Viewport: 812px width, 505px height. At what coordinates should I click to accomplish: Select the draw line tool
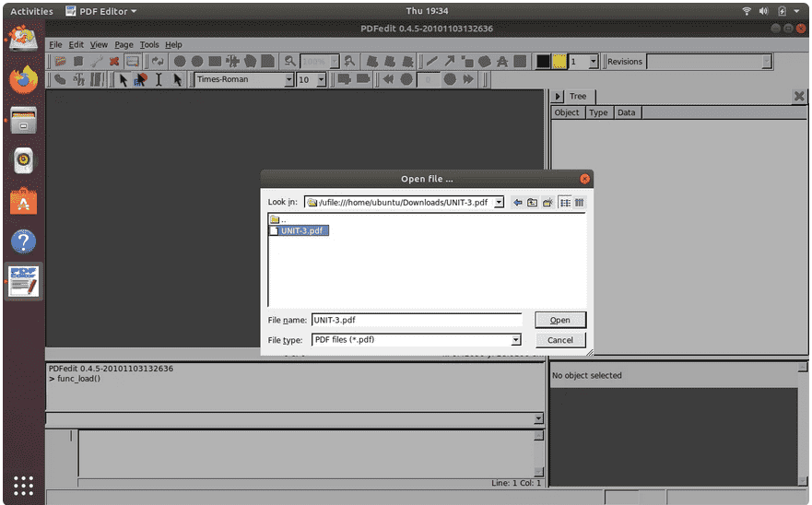coord(431,61)
